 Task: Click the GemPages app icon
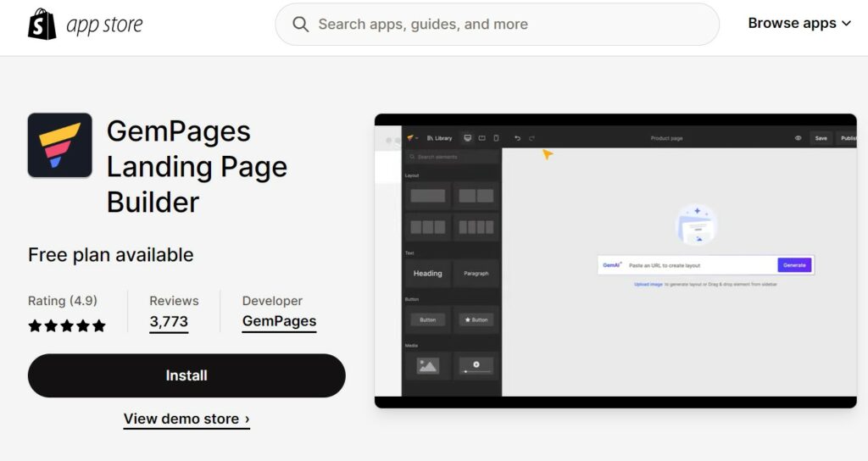point(60,145)
